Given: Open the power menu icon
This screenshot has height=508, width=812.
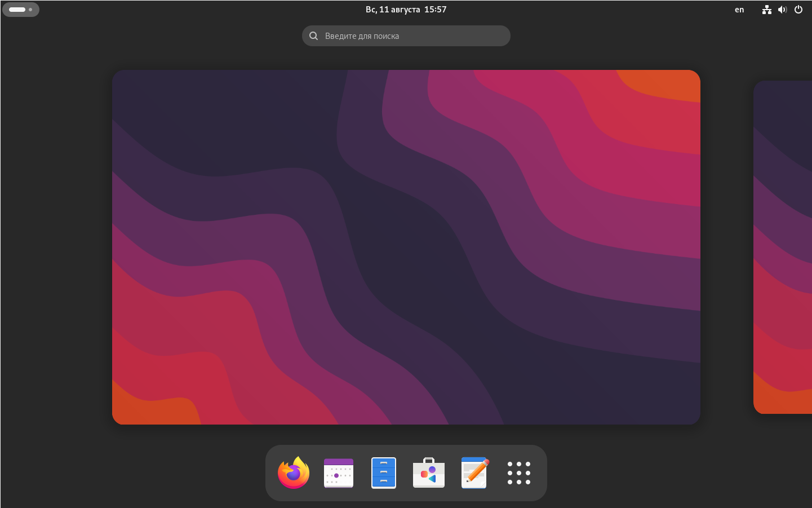Looking at the screenshot, I should (x=798, y=10).
